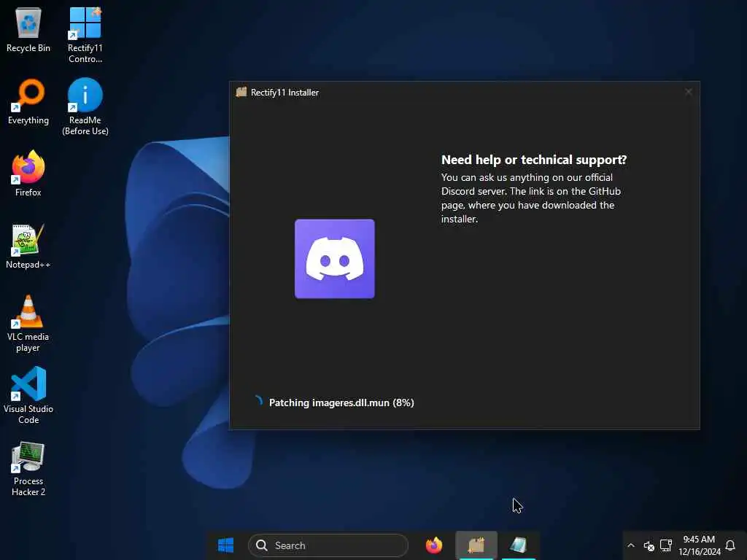Image resolution: width=747 pixels, height=560 pixels.
Task: Launch Firefox from the desktop
Action: pyautogui.click(x=28, y=174)
